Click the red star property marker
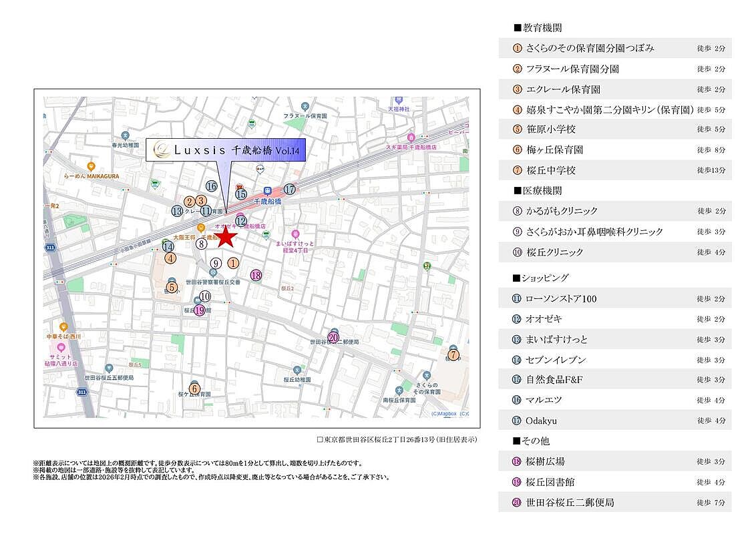 tap(227, 236)
